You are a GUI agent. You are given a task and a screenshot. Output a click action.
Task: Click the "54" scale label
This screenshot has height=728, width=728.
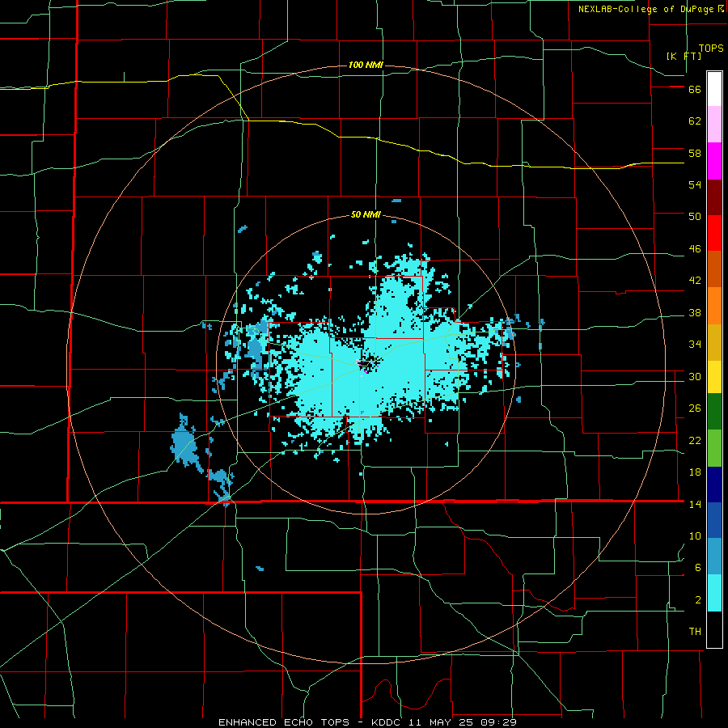(695, 184)
